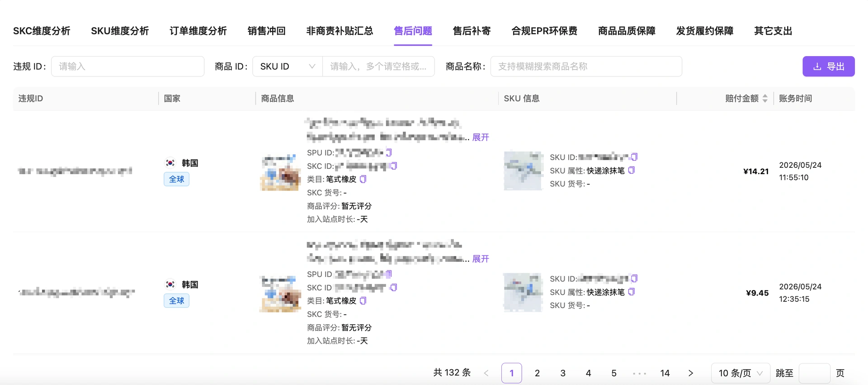
Task: Copy SKU ID in the ¥9.45 row
Action: tap(634, 278)
